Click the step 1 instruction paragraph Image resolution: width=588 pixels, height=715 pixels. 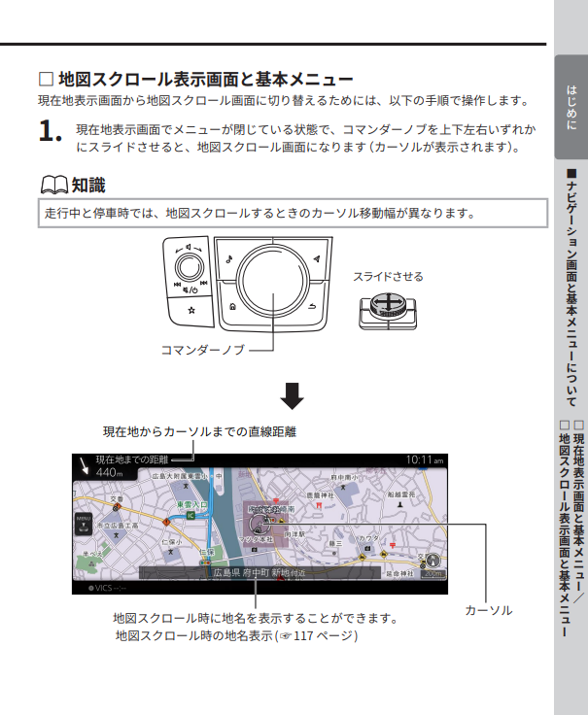(305, 138)
